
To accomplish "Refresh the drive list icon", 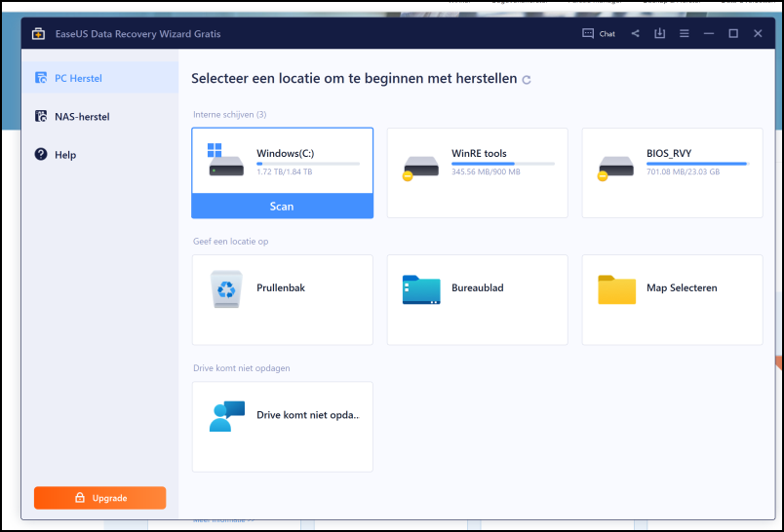I will coord(526,80).
